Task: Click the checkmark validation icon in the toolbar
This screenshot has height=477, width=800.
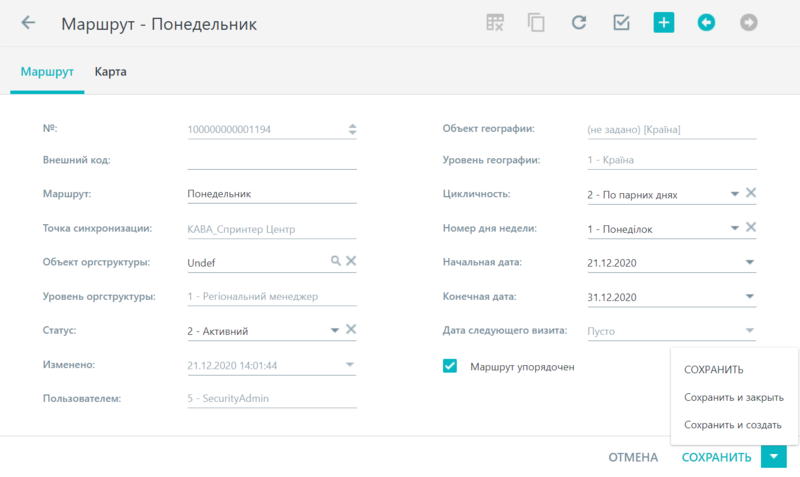Action: pyautogui.click(x=621, y=22)
